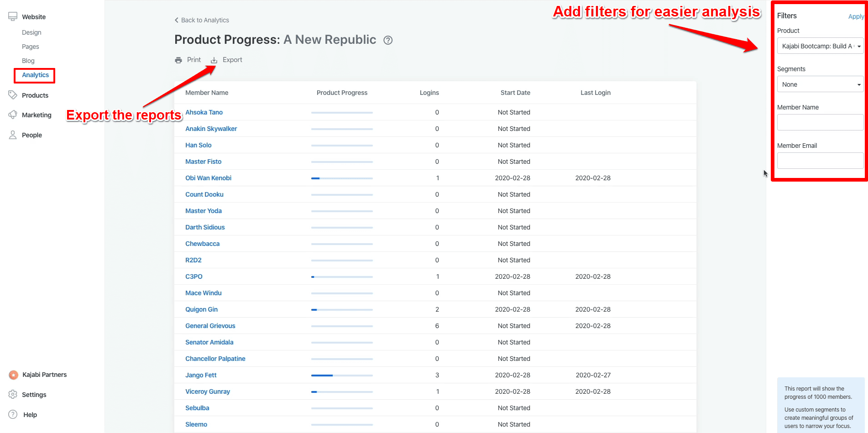Click Jango Fett's progress bar
The image size is (868, 433).
pos(342,375)
